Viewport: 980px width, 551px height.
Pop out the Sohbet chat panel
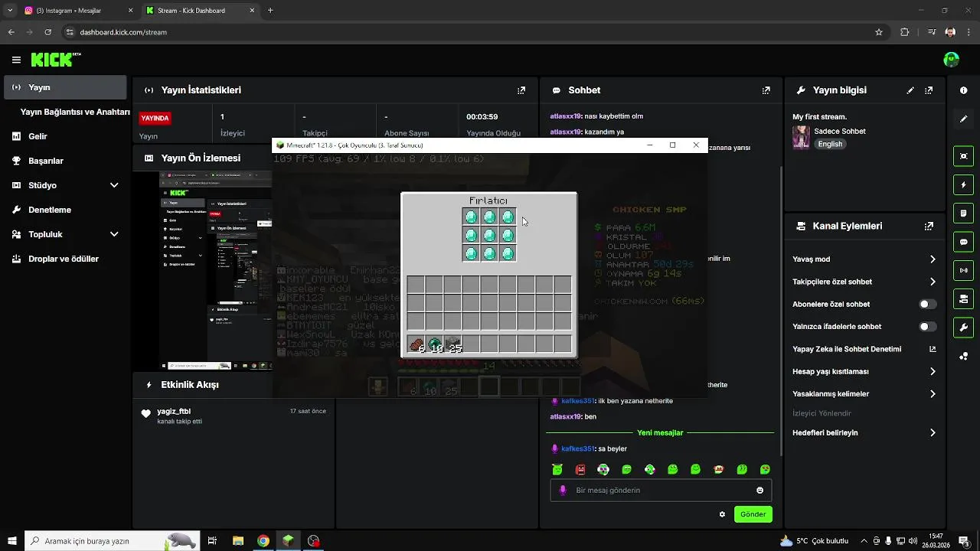tap(766, 90)
